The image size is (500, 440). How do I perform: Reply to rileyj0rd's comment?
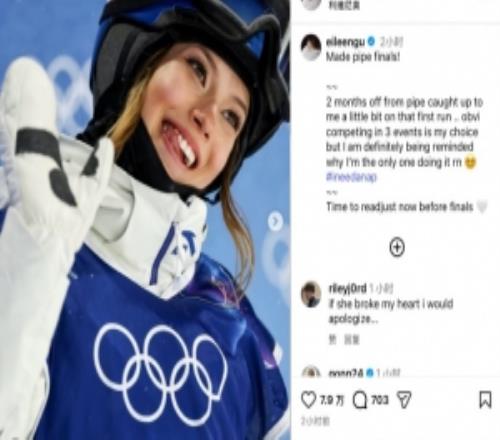[x=351, y=340]
